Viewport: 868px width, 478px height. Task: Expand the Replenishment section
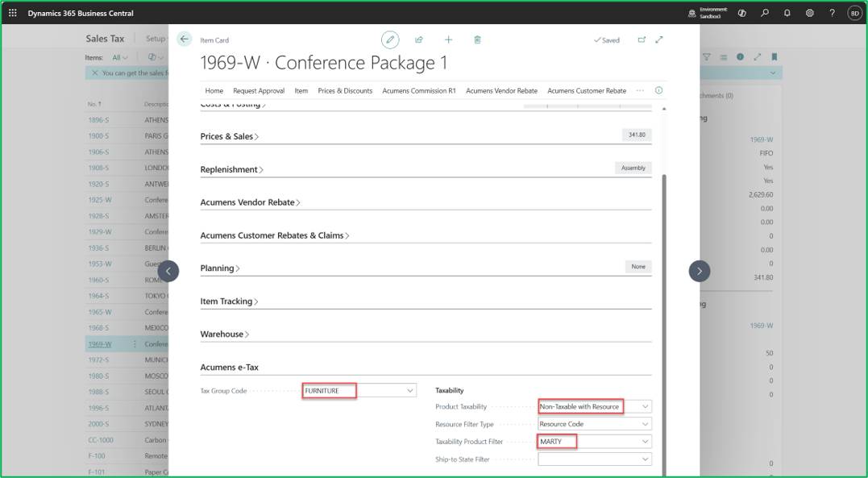232,169
